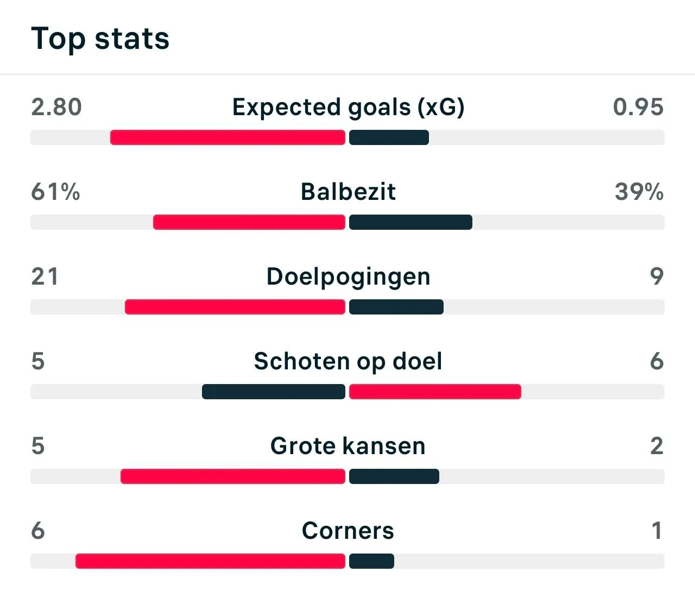Click the short dark Corners bar

pyautogui.click(x=371, y=561)
